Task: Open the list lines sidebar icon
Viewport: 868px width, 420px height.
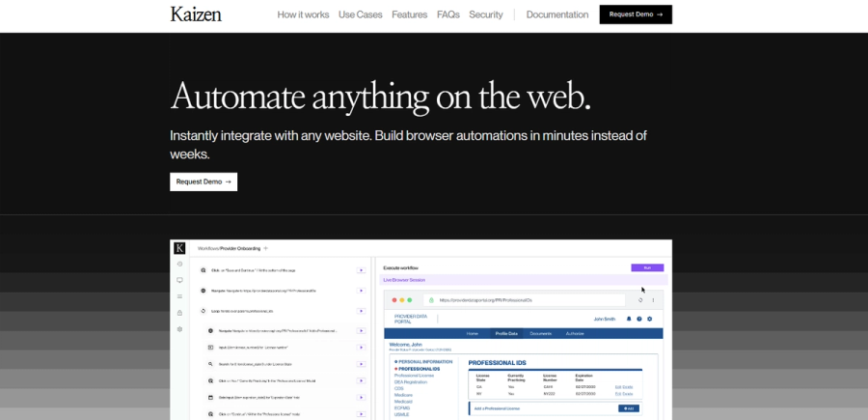Action: click(179, 296)
